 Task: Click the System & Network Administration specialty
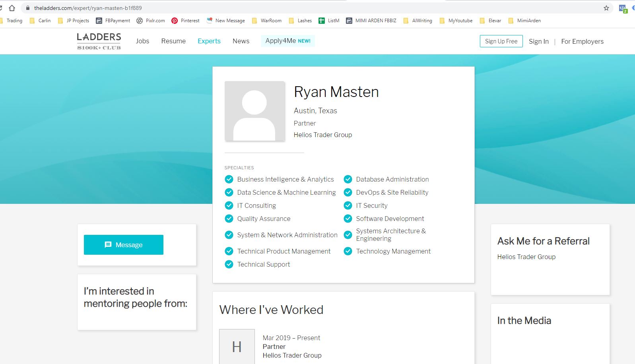click(x=287, y=235)
